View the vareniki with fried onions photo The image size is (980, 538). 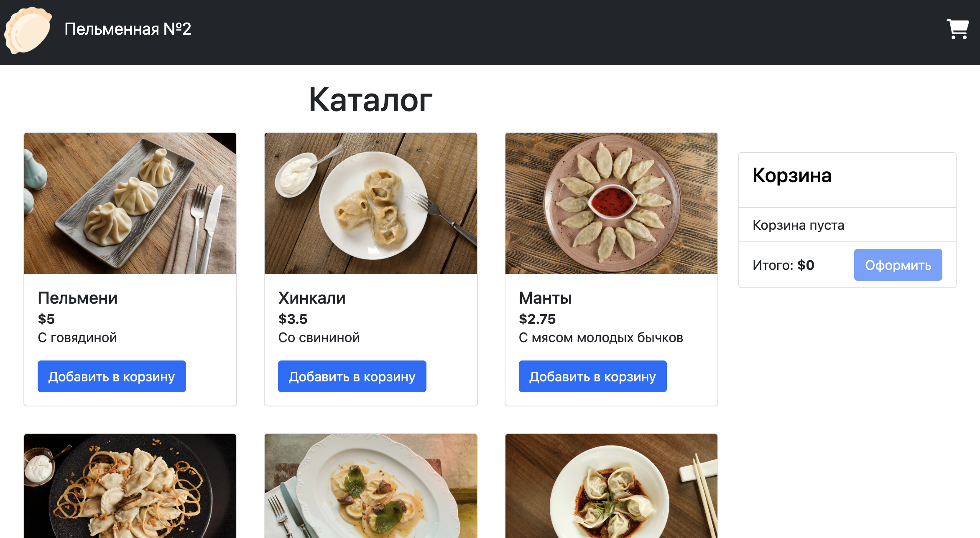tap(130, 486)
